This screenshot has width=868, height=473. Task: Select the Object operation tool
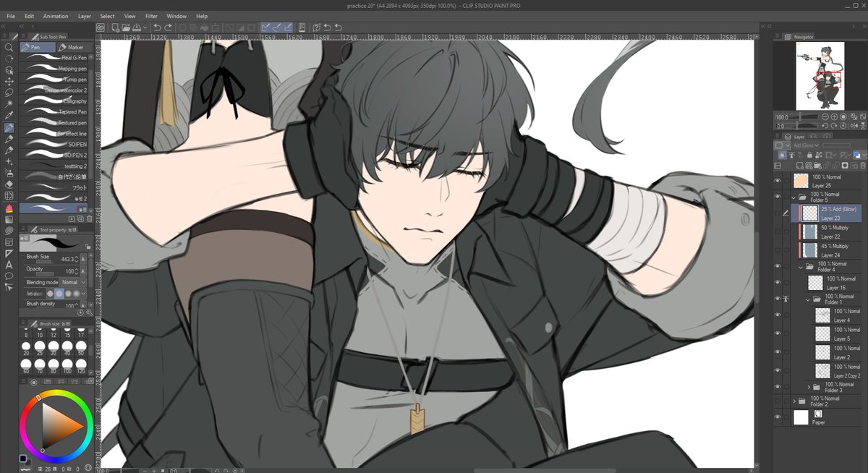pyautogui.click(x=9, y=71)
